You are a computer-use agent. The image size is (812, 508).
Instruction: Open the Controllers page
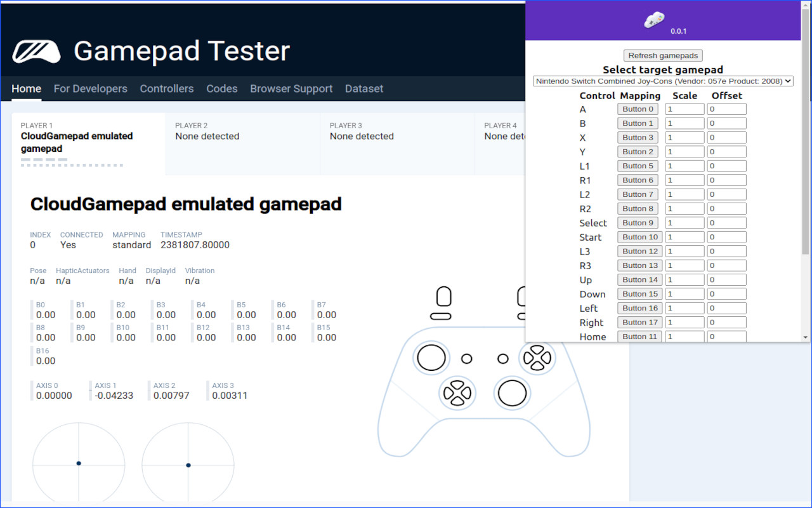167,89
